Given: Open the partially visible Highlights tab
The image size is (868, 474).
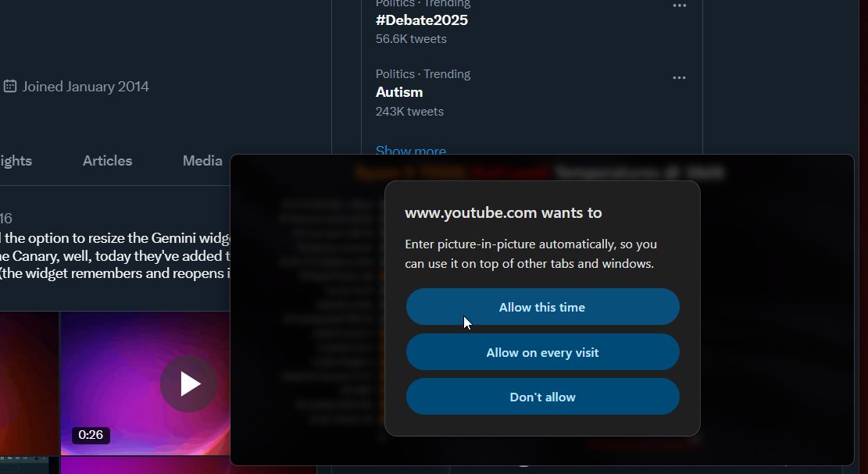Looking at the screenshot, I should (16, 161).
